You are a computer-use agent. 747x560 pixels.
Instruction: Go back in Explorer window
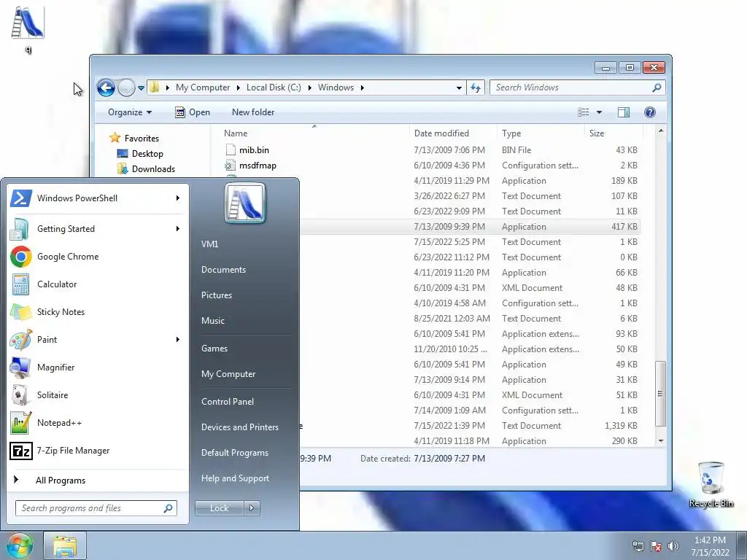[x=106, y=87]
